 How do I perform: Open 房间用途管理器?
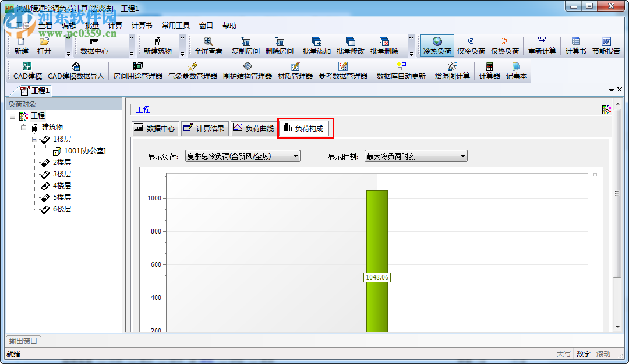coord(137,70)
